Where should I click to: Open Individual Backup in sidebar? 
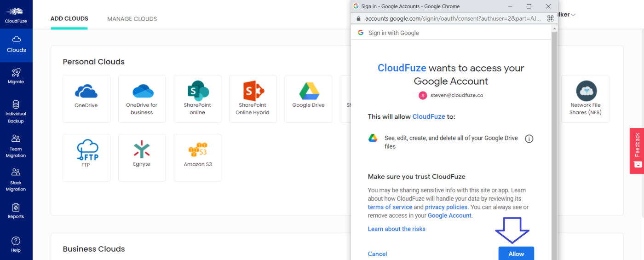tap(16, 112)
